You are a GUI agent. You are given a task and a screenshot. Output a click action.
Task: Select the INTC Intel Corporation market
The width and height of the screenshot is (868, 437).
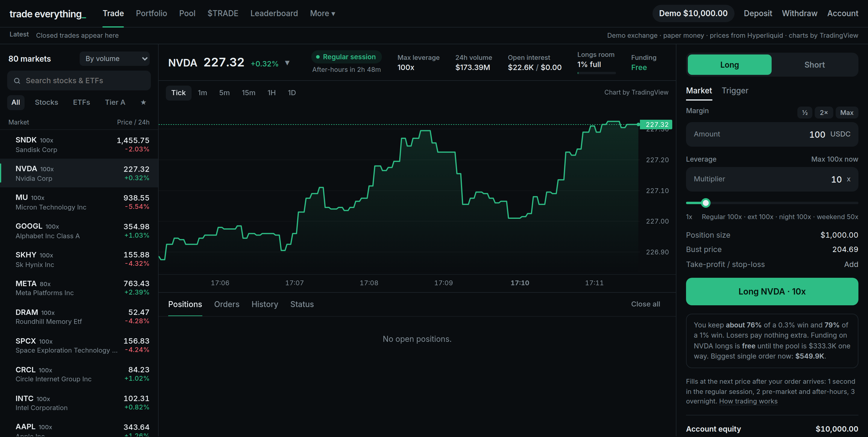[79, 403]
